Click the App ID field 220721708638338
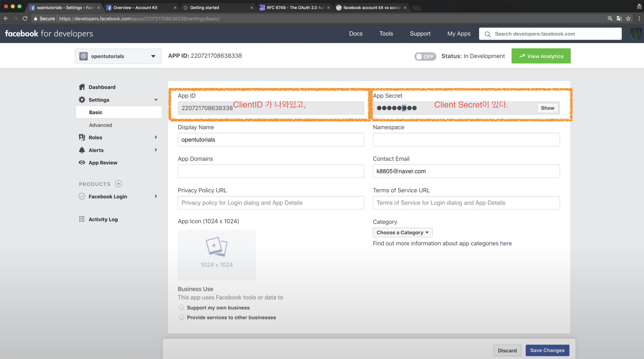Screen dimensions: 644x359 click(271, 108)
